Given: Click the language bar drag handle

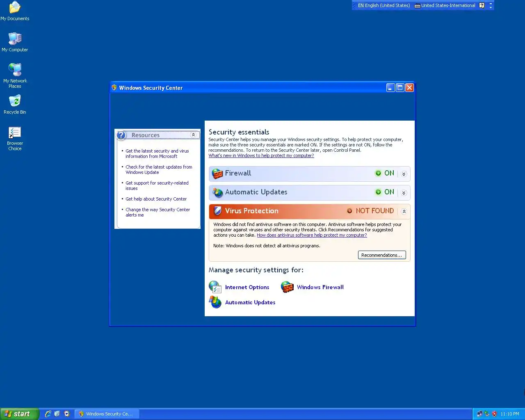Looking at the screenshot, I should click(354, 5).
